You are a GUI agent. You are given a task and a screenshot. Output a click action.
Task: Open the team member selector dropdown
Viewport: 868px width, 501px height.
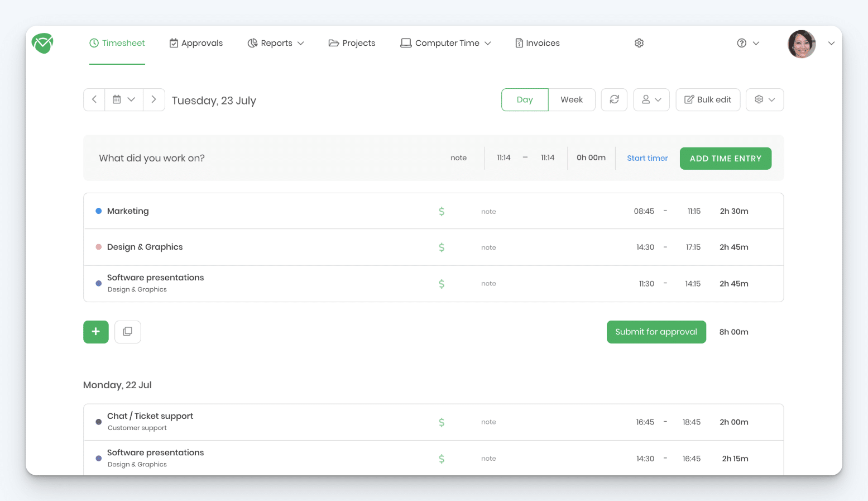point(651,99)
